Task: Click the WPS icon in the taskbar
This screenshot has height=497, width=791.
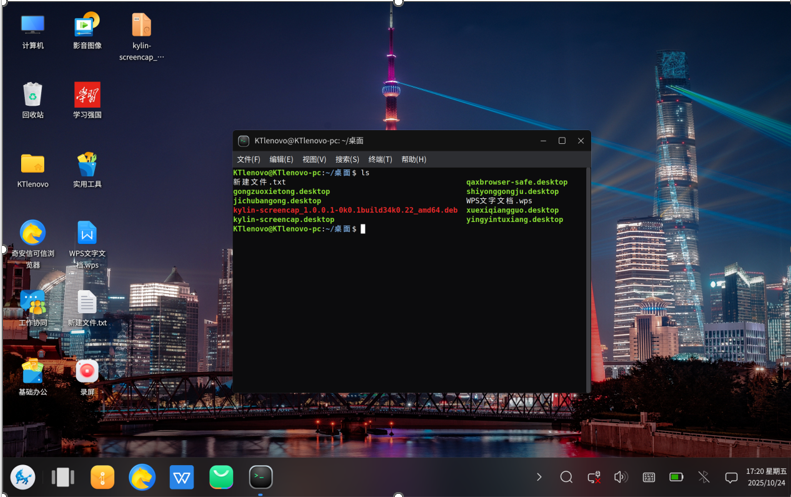Action: [x=181, y=478]
